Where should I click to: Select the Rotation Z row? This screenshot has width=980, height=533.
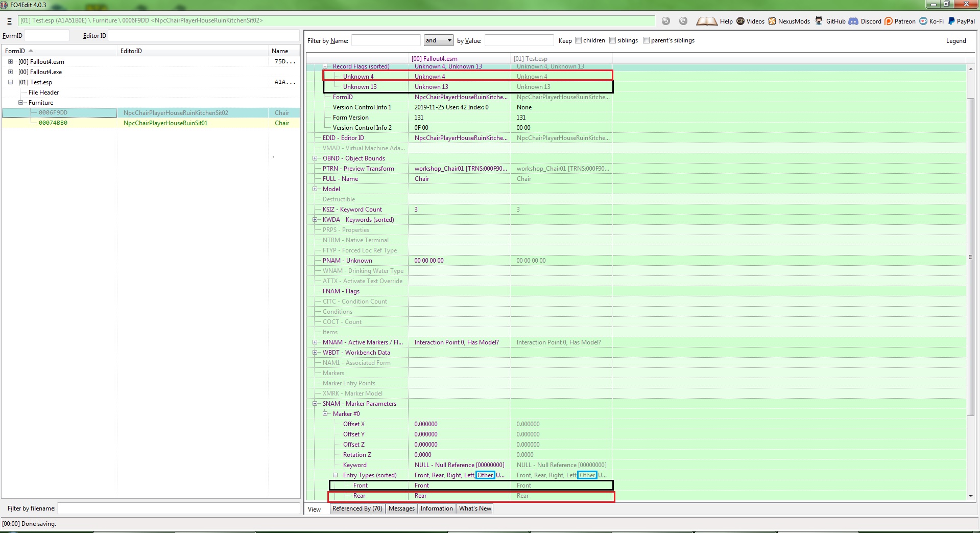(636, 455)
